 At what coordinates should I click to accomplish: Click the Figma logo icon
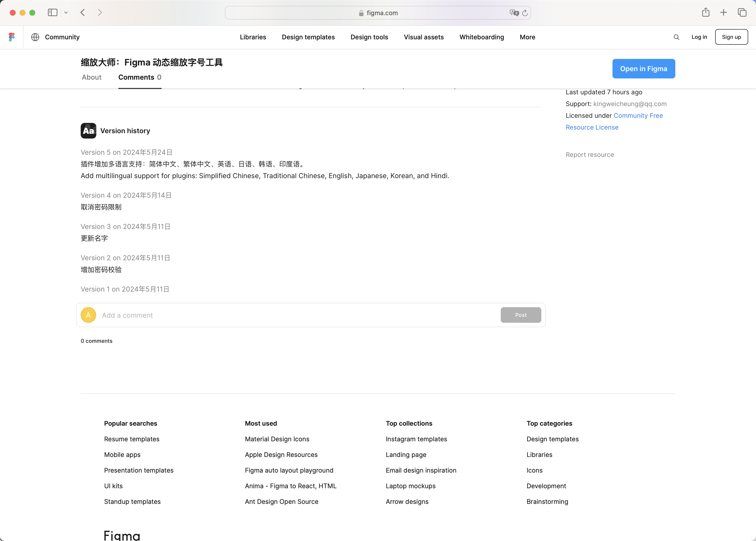tap(12, 37)
